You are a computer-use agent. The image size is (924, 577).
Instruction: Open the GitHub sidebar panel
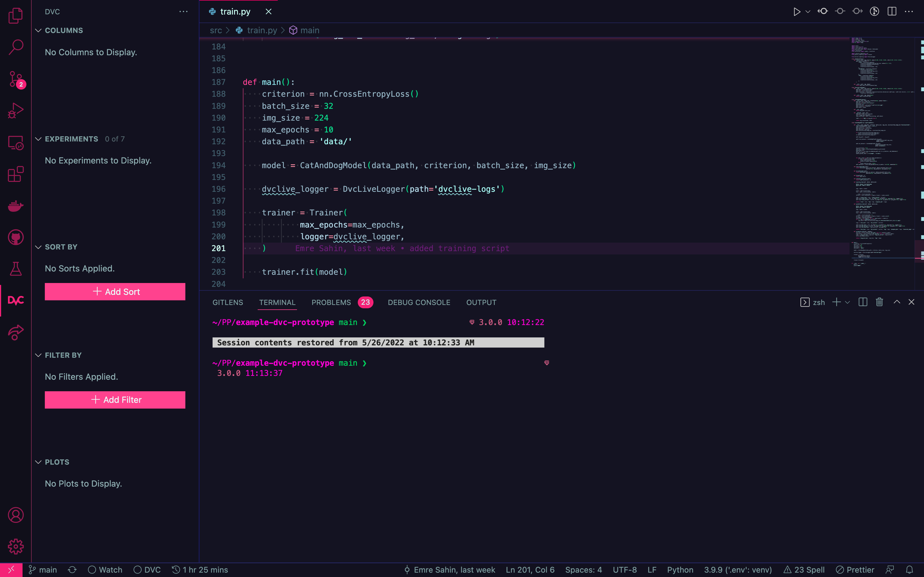click(16, 237)
